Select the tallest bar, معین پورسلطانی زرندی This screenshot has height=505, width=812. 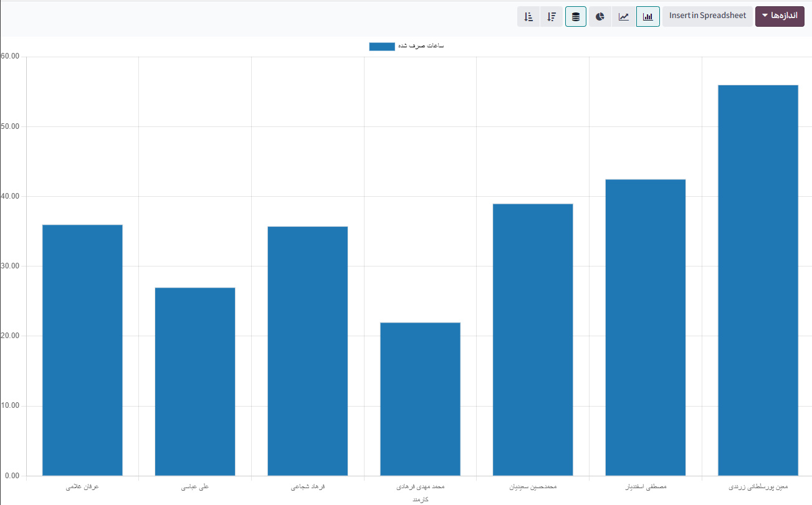click(758, 280)
